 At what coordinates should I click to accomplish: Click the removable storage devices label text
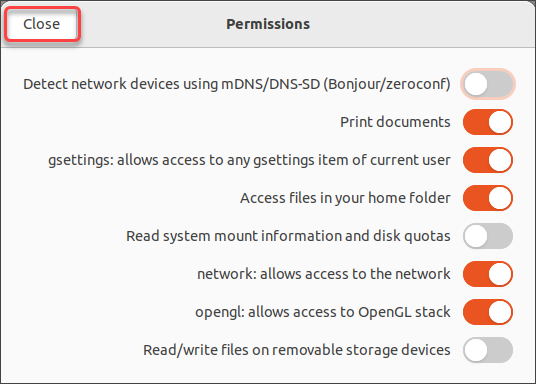coord(297,350)
